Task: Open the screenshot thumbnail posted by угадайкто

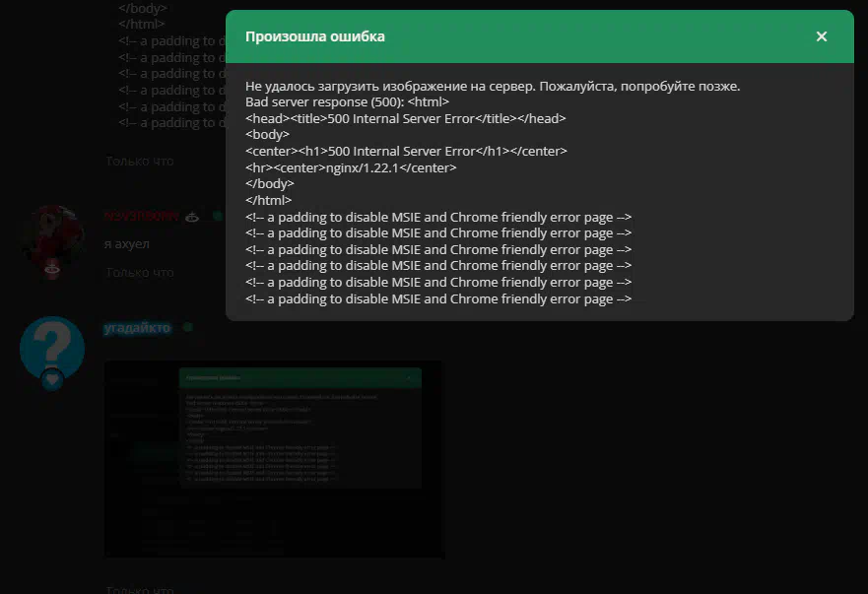Action: [275, 459]
